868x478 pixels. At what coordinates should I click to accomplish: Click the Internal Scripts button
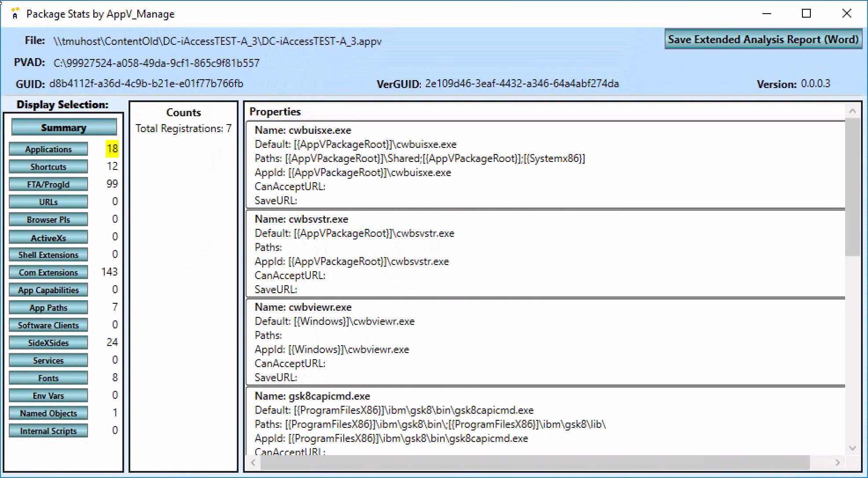pyautogui.click(x=48, y=431)
